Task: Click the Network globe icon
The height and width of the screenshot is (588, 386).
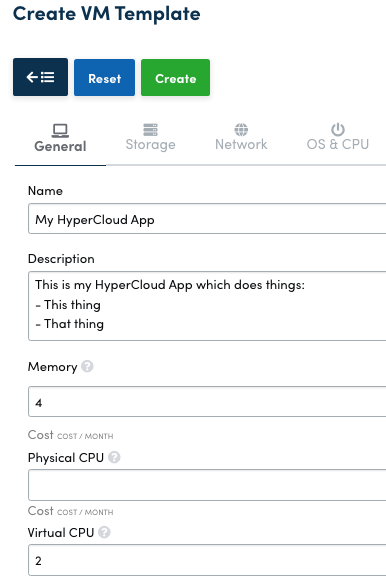Action: [241, 129]
